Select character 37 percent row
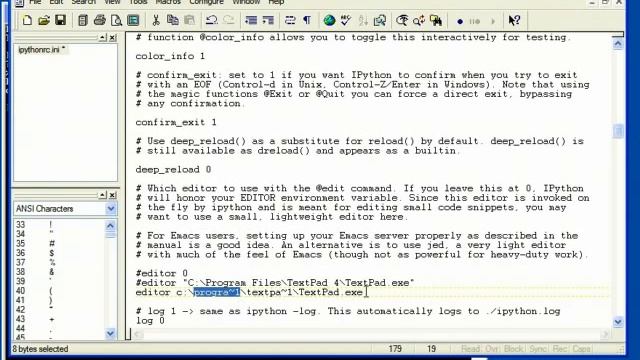This screenshot has width=640, height=360. (60, 262)
